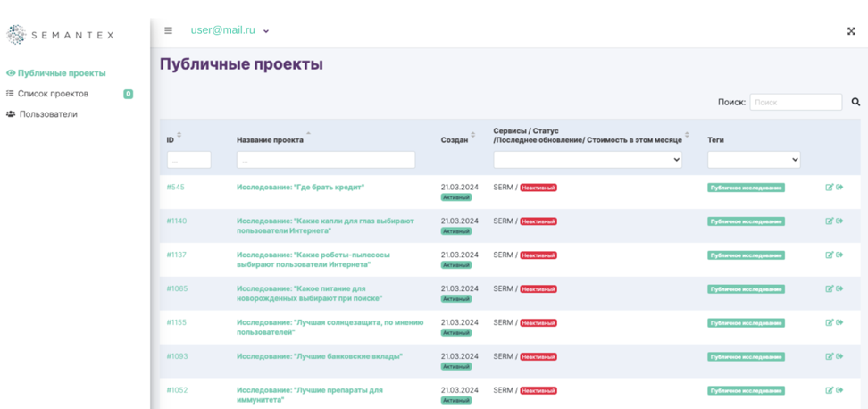Open exit-arrow icon for project #545
868x409 pixels.
tap(839, 187)
